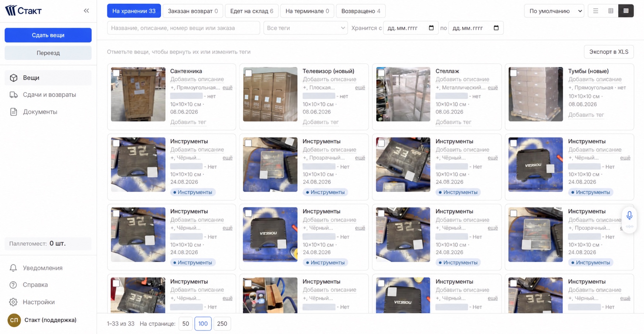Screen dimensions: 644x334
Task: Click the Переезд button
Action: [x=48, y=53]
